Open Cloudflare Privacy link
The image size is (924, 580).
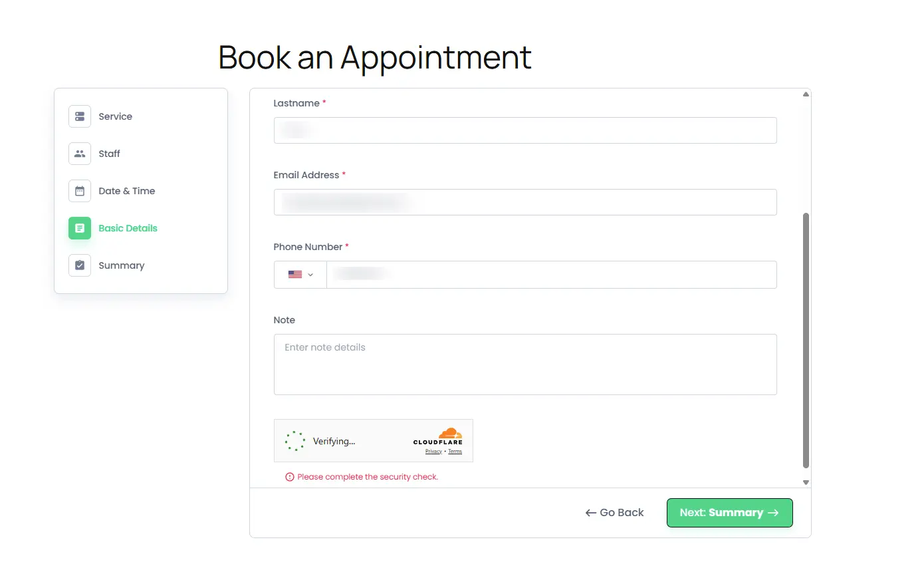click(433, 452)
